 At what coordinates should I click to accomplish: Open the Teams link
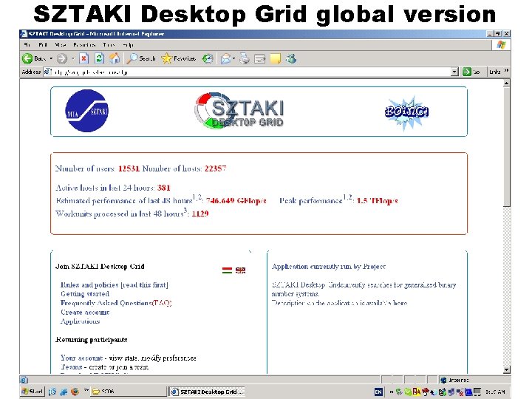coord(71,367)
